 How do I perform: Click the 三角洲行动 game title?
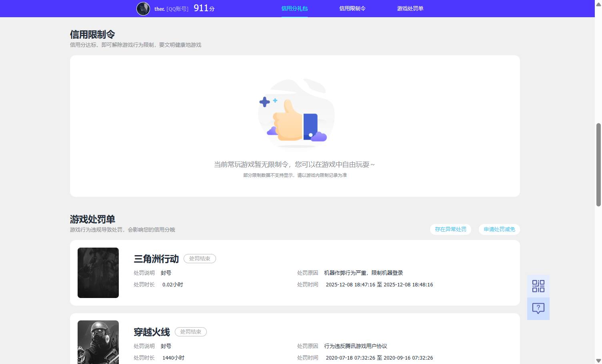pos(156,259)
